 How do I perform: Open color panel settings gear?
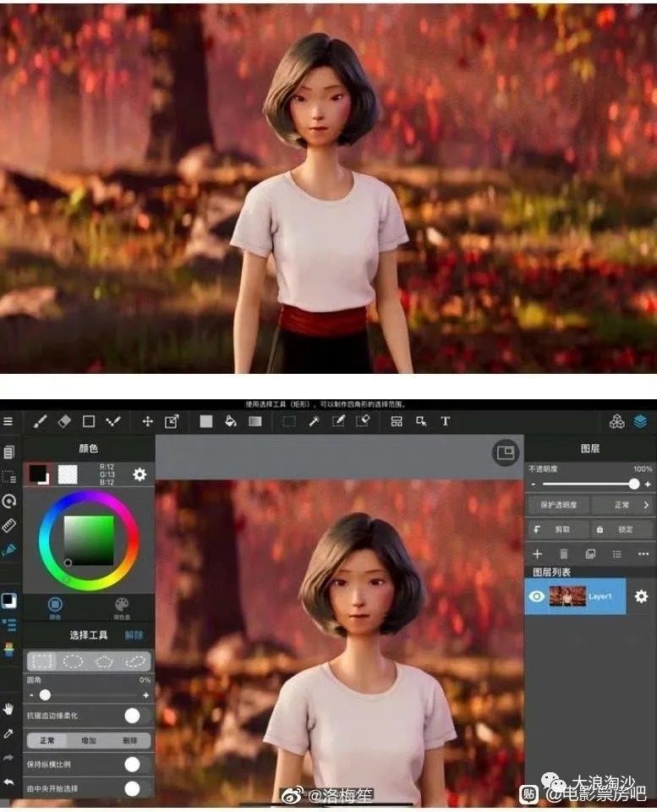(x=140, y=475)
